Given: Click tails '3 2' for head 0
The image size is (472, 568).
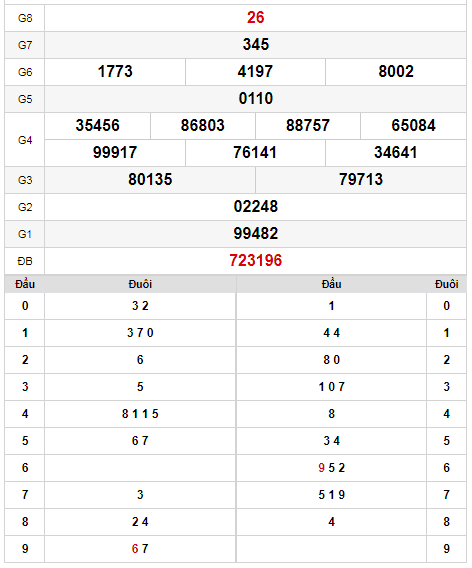Looking at the screenshot, I should [140, 306].
